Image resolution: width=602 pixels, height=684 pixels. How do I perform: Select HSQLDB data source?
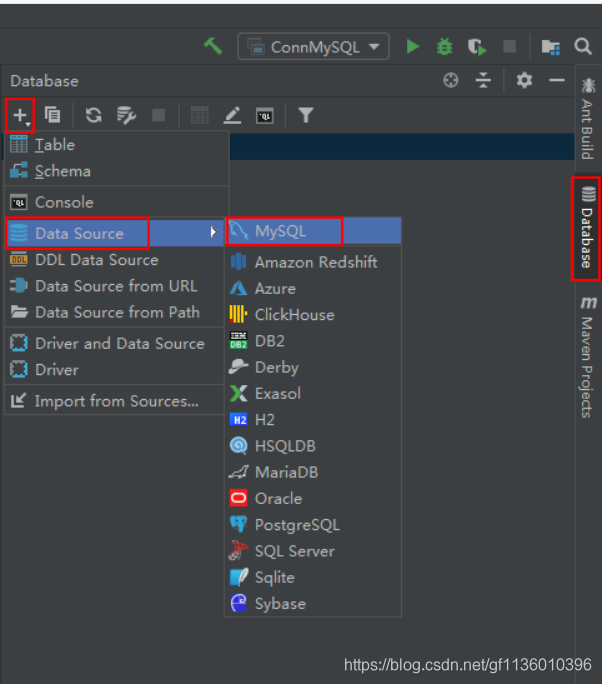(313, 446)
